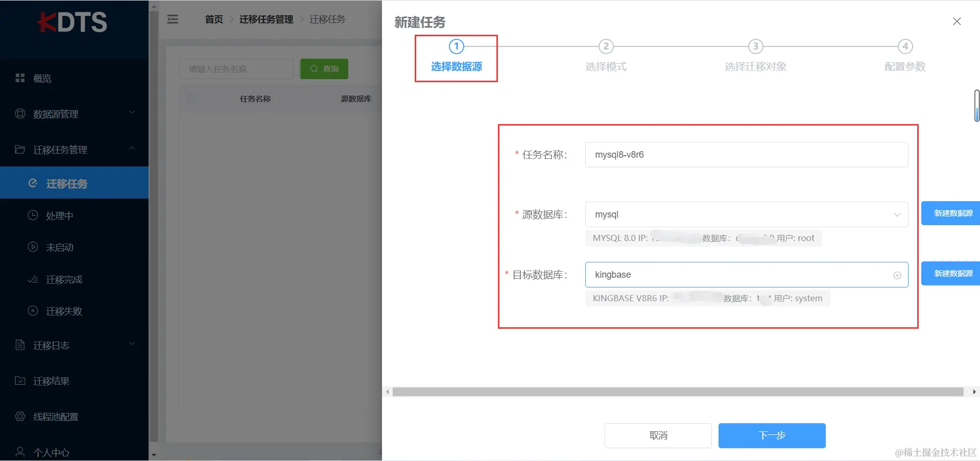Viewport: 980px width, 461px height.
Task: Click the 任务名称 input field
Action: coord(746,155)
